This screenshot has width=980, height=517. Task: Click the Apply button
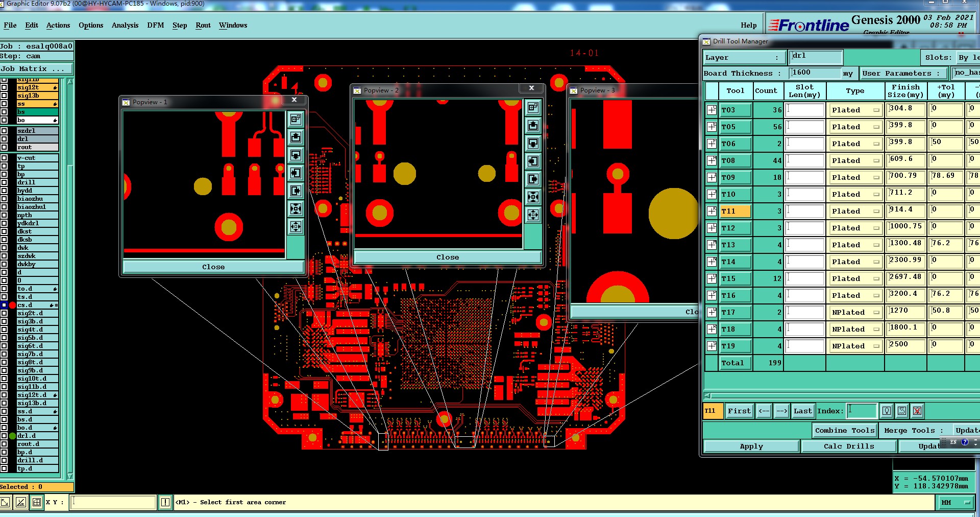pyautogui.click(x=751, y=446)
